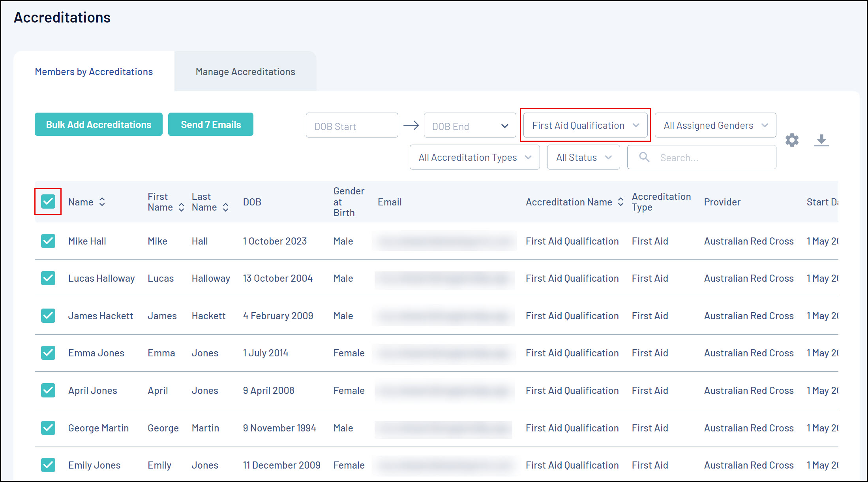Deselect Mike Hall row checkbox
Screen dimensions: 868x482
pos(48,241)
